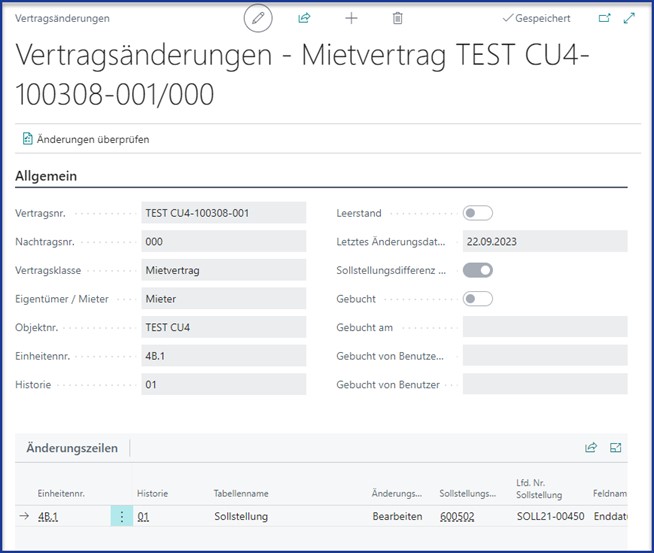Click the Gebucht von Benutze... field
The image size is (654, 553).
coord(545,356)
